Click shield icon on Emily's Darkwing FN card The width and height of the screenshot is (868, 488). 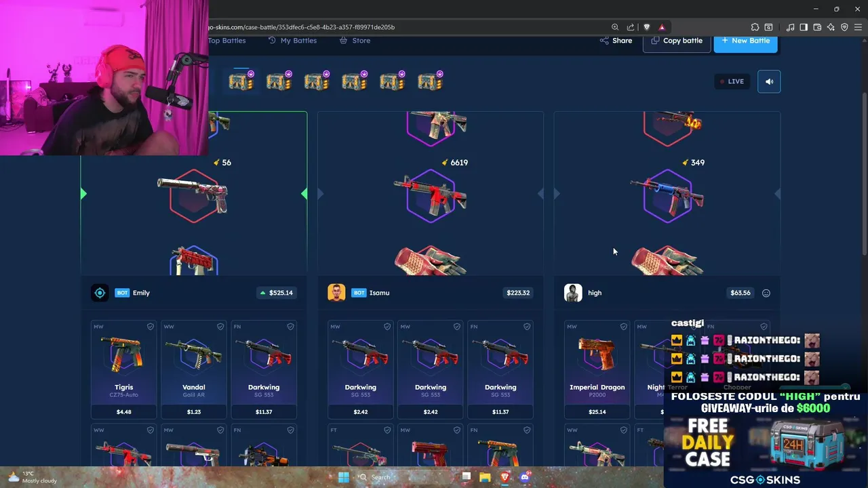tap(290, 327)
